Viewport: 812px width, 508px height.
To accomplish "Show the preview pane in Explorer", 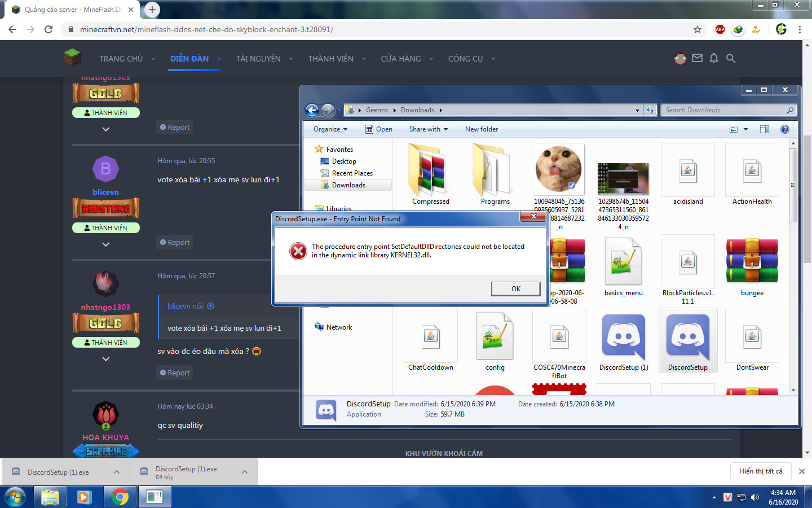I will (x=765, y=129).
